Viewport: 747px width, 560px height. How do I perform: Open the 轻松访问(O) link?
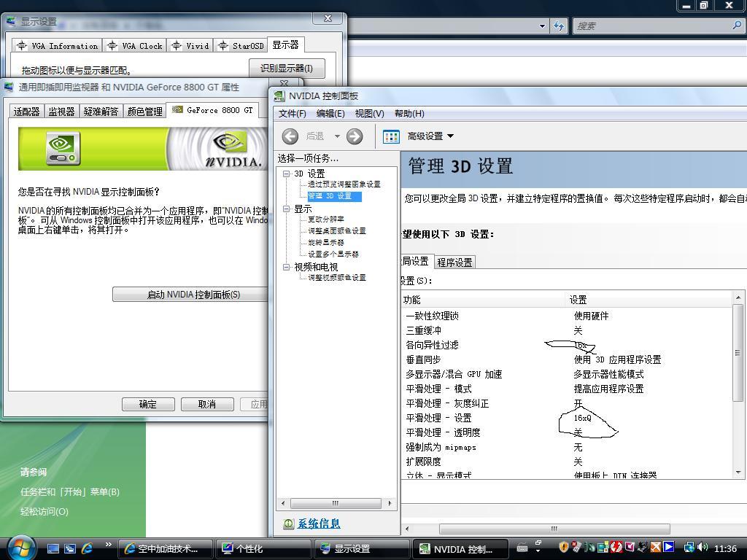click(44, 512)
